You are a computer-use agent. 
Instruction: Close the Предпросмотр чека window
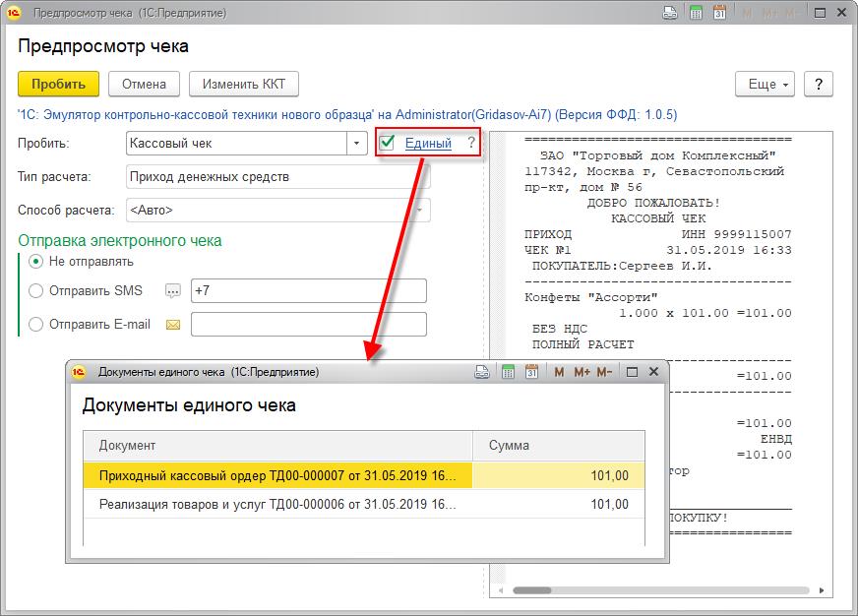(841, 13)
